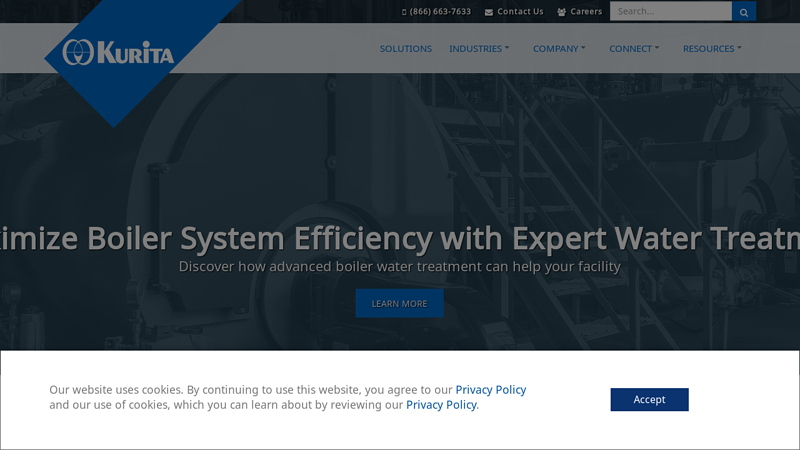Screen dimensions: 800x450
Task: Click the Contact Us link
Action: [x=520, y=11]
